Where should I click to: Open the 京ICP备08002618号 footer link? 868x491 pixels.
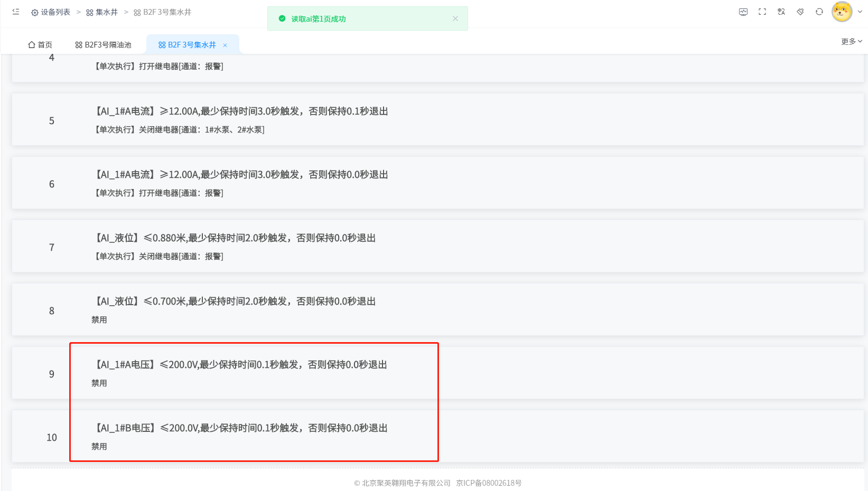[x=489, y=483]
